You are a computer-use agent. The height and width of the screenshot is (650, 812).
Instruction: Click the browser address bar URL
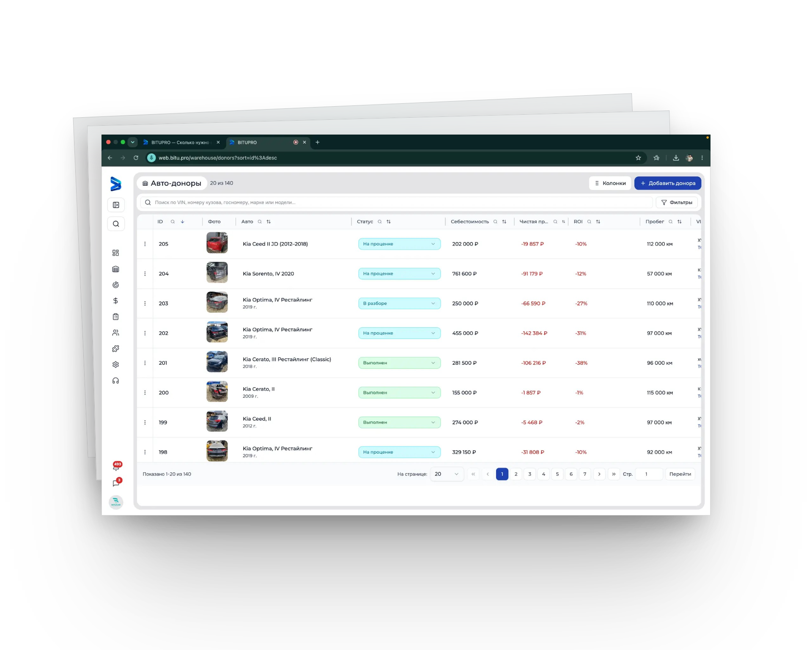[218, 158]
